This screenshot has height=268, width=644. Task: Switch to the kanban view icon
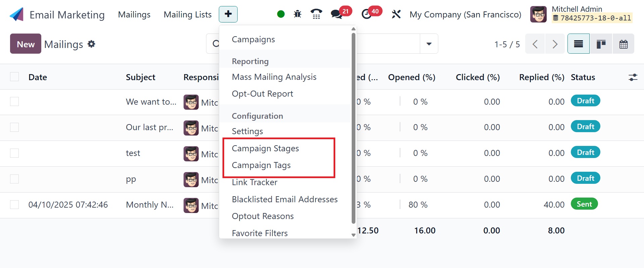[x=601, y=44]
